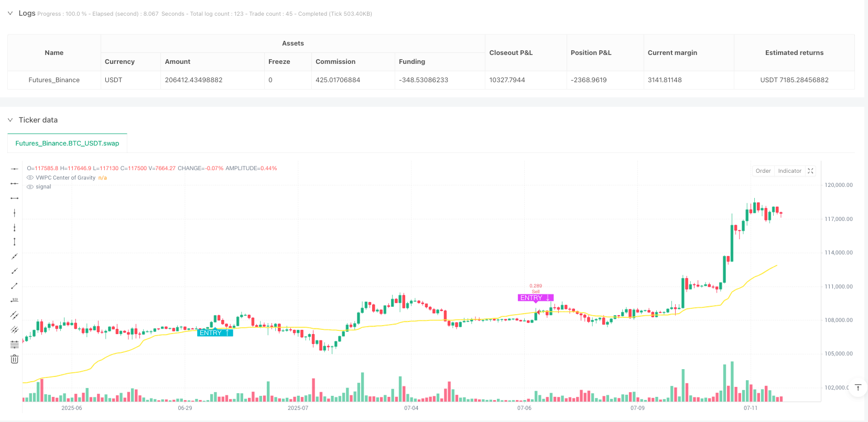Click the Current margin column header

689,52
